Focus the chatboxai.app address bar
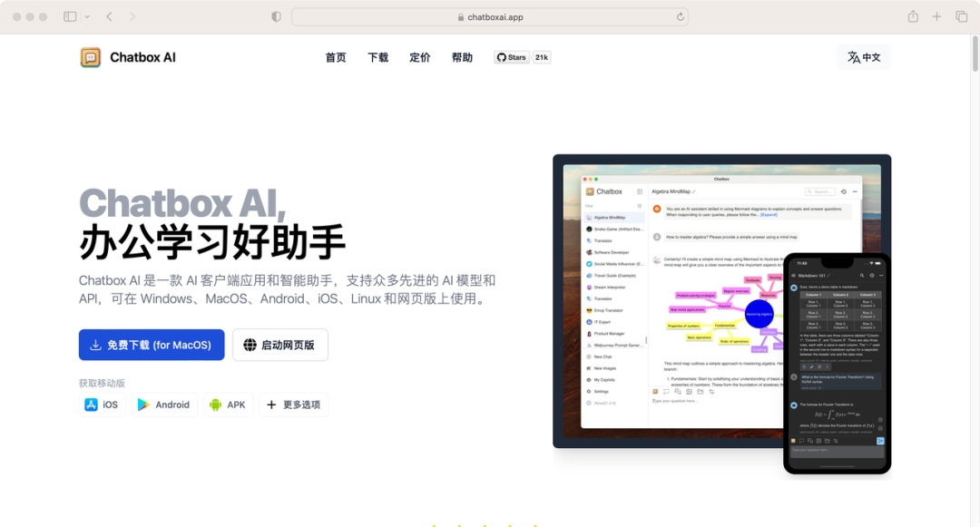Viewport: 980px width, 527px height. click(x=490, y=17)
